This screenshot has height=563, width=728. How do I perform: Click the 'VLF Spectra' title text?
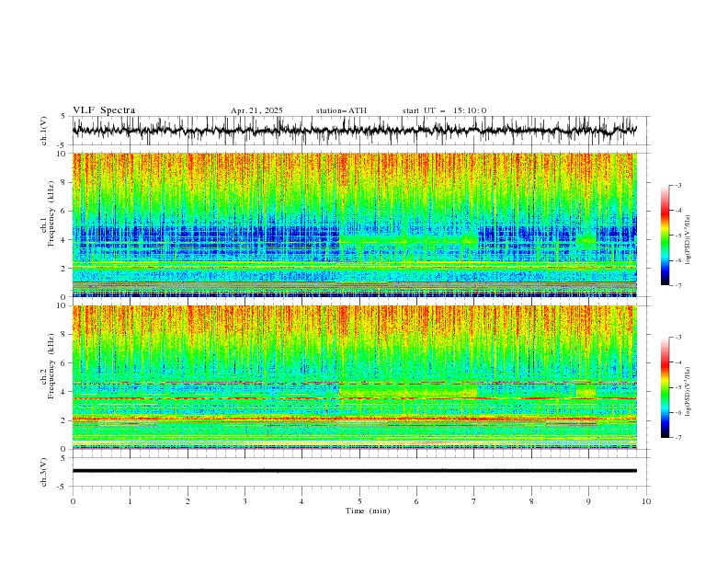tap(104, 110)
